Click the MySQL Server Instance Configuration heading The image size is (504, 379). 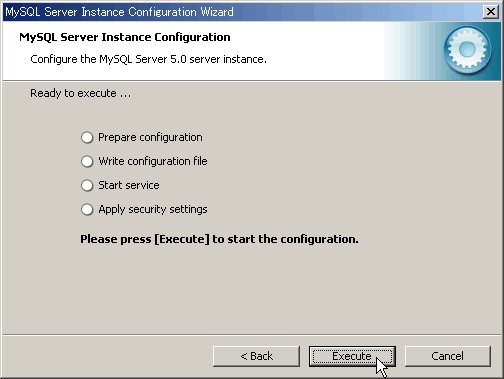pyautogui.click(x=125, y=37)
